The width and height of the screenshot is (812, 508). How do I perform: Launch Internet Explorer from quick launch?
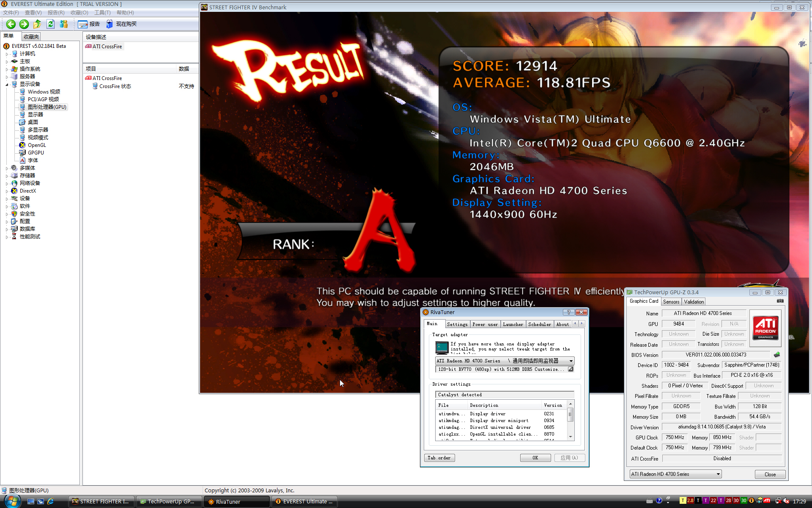[50, 502]
